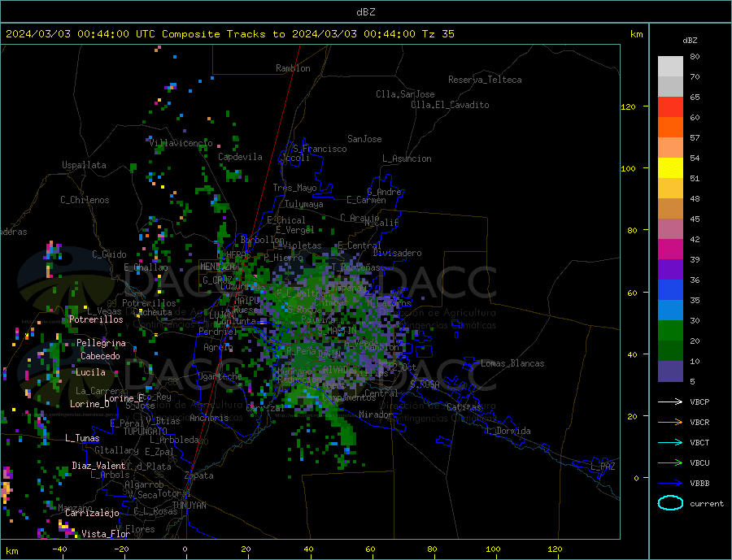Viewport: 732px width, 560px height.
Task: Click the 'Vista_Flor' white map label
Action: [x=106, y=534]
